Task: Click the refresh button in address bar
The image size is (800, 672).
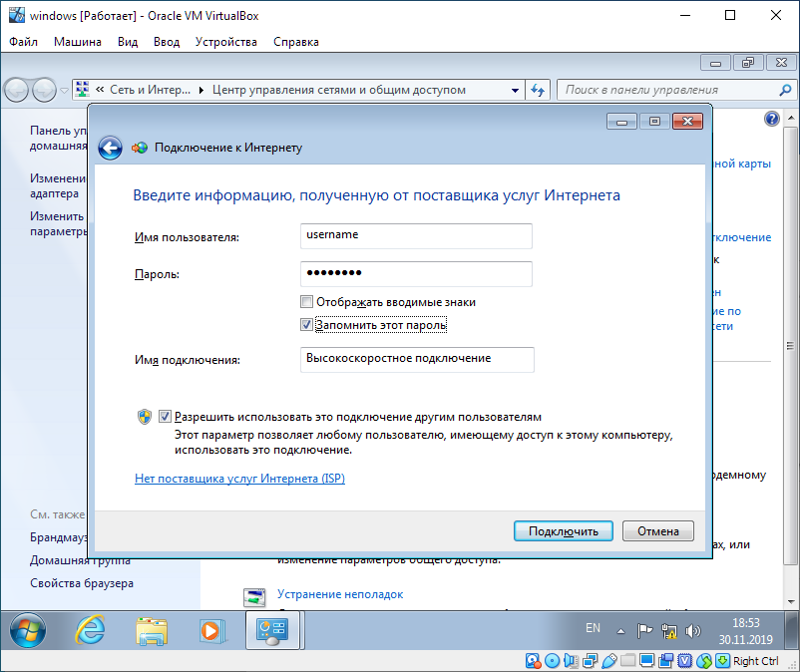Action: point(538,91)
